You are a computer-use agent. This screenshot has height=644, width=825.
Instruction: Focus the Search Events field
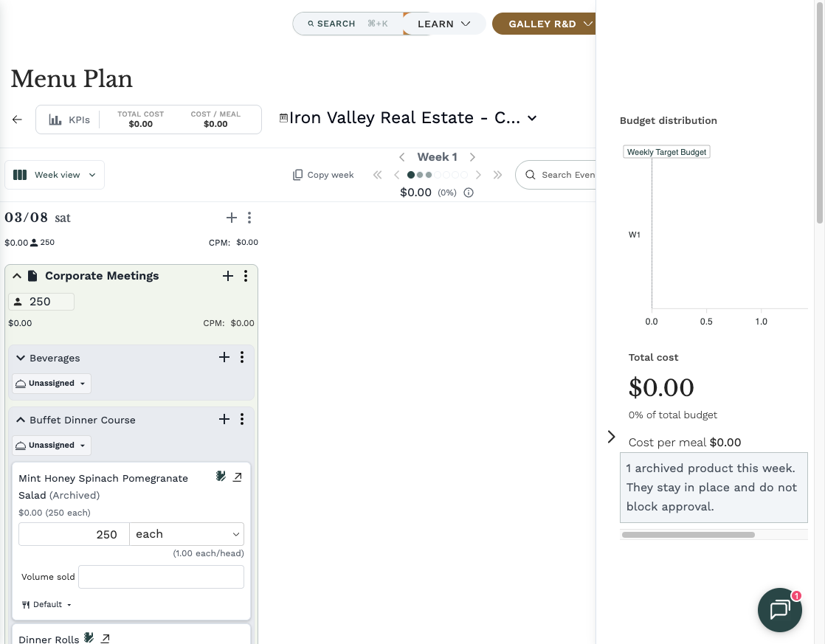pyautogui.click(x=556, y=175)
